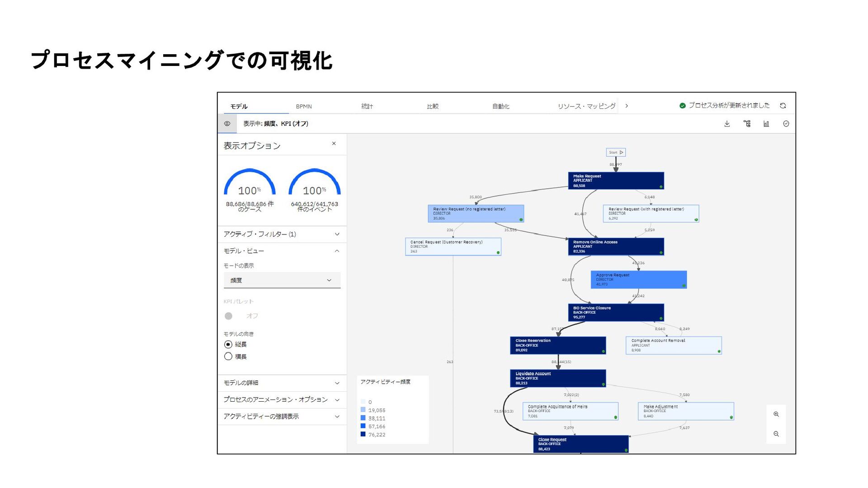Switch to the BPMN tab
Viewport: 868px width, 488px height.
point(304,107)
